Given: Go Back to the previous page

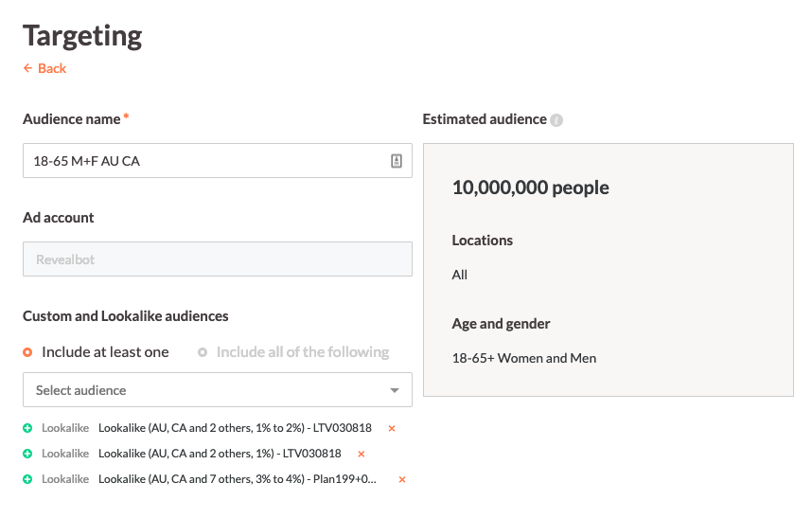Looking at the screenshot, I should pyautogui.click(x=45, y=68).
